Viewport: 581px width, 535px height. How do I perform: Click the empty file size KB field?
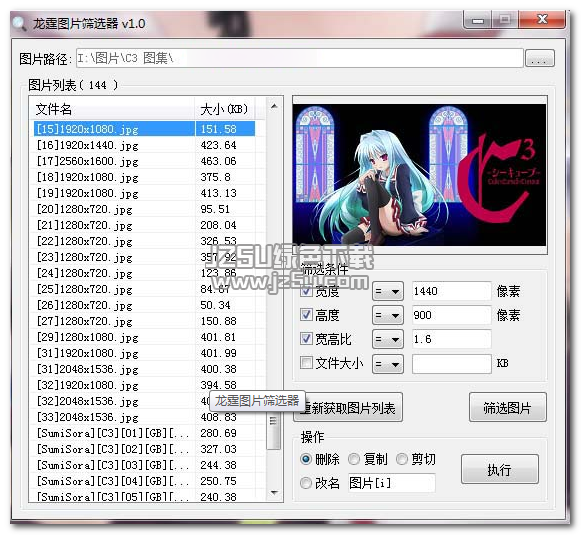pos(452,364)
